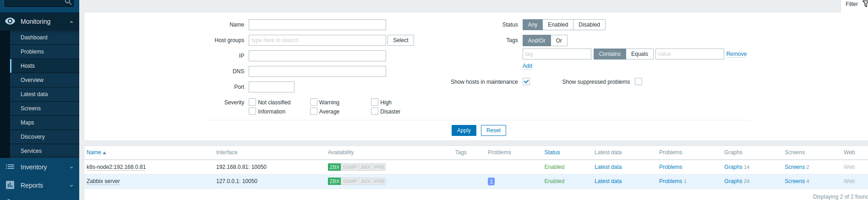Expand the Inventory menu section

(71, 168)
